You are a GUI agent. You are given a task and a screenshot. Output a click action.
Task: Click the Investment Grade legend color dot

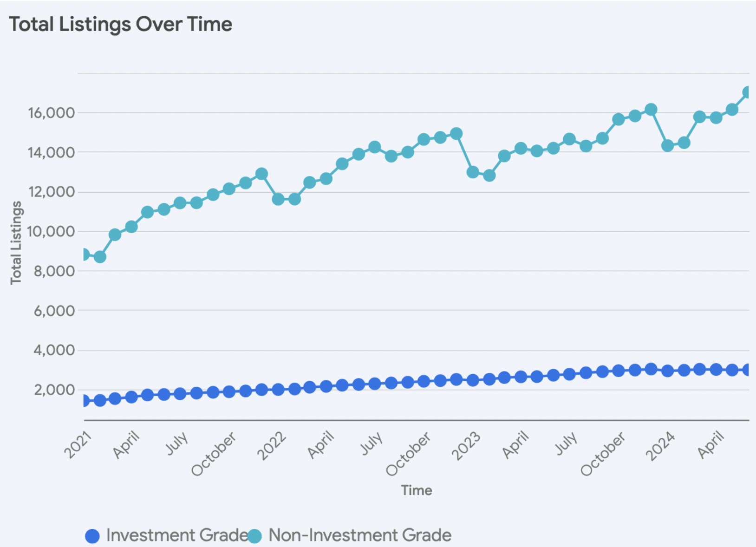tap(92, 536)
